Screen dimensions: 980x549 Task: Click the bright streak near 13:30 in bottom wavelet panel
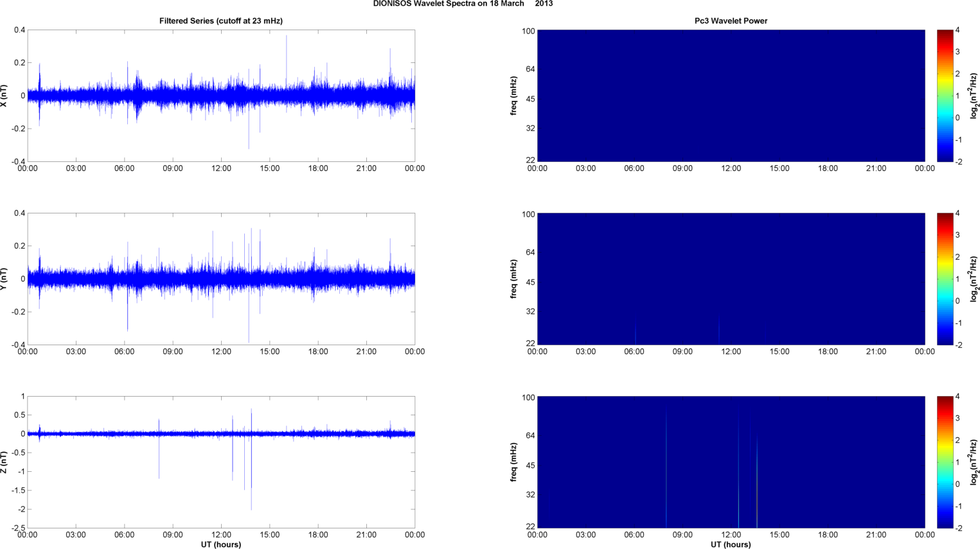tap(757, 482)
